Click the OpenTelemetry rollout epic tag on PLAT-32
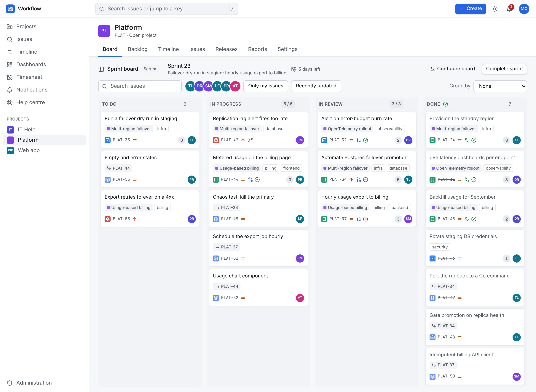The width and height of the screenshot is (536, 392). click(347, 129)
